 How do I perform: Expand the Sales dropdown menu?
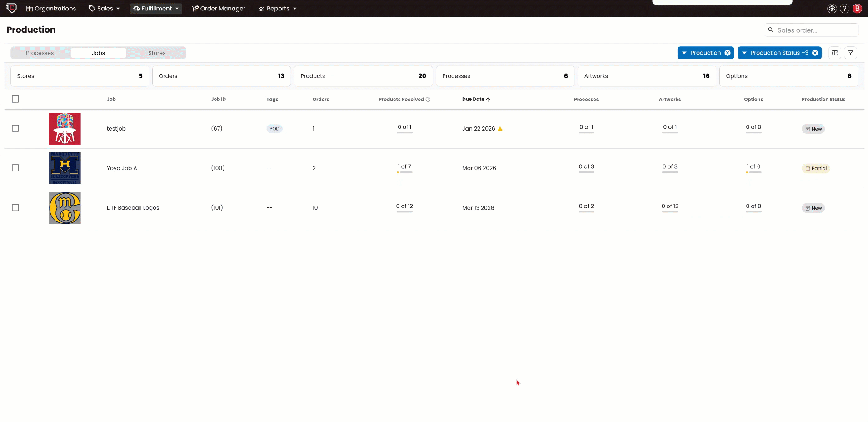pyautogui.click(x=105, y=9)
